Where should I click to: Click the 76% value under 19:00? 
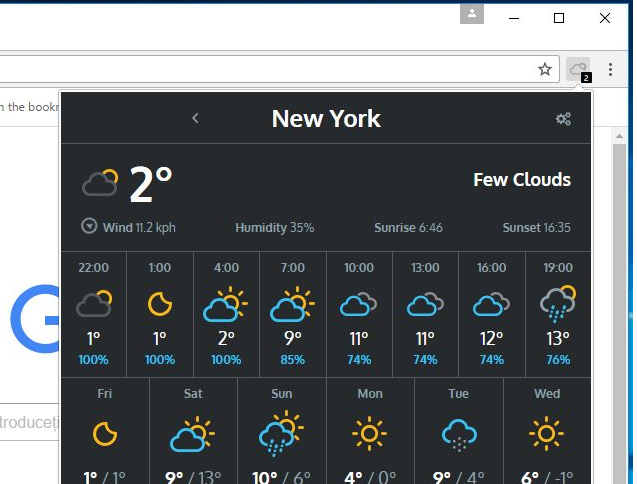coord(558,360)
